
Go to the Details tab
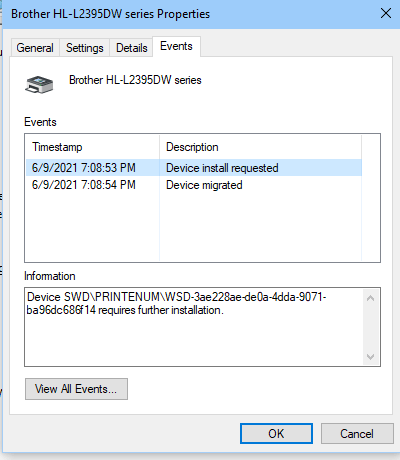pyautogui.click(x=132, y=48)
